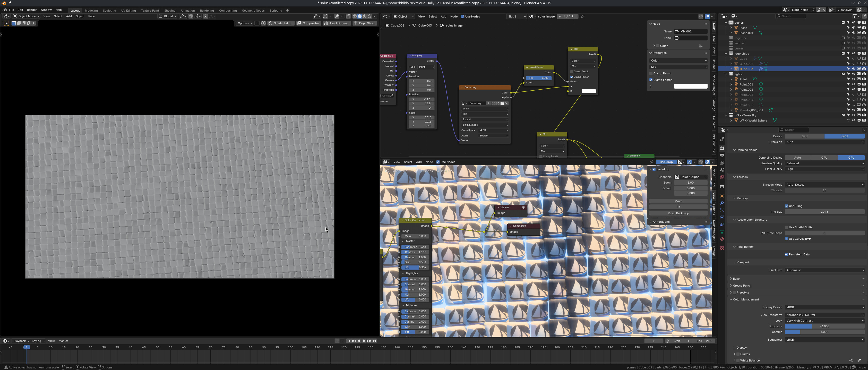Open the Slot 1 material dropdown
Screen dimensions: 868x370
(516, 16)
